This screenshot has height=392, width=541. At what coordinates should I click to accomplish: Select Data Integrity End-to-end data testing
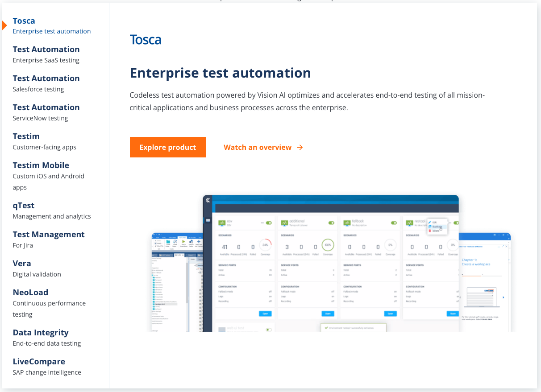[x=47, y=338]
